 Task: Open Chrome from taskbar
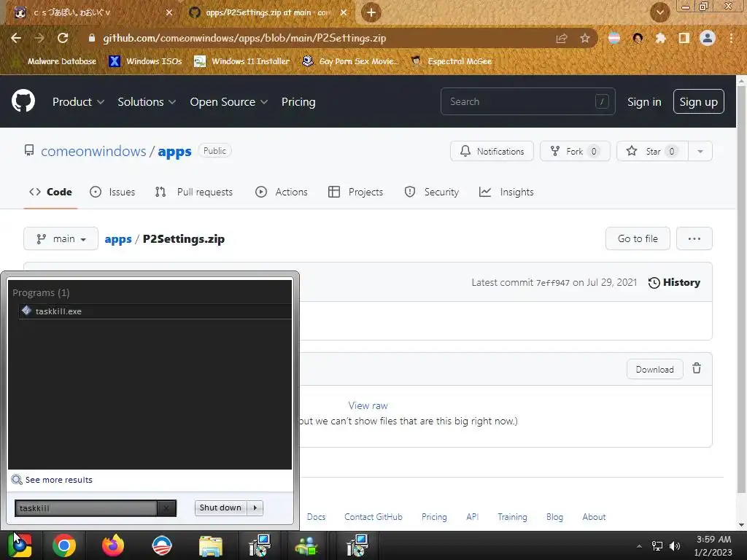(x=64, y=545)
